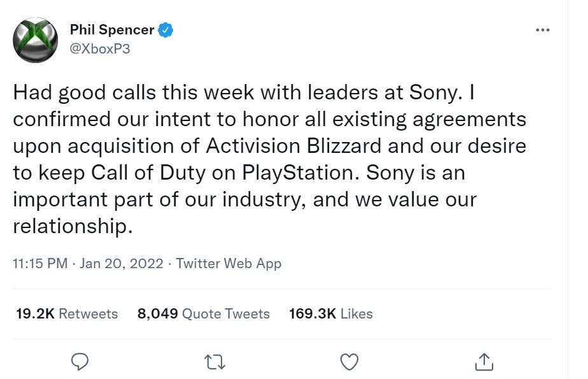Show the 169.3K Likes list
The height and width of the screenshot is (379, 588).
pyautogui.click(x=331, y=313)
